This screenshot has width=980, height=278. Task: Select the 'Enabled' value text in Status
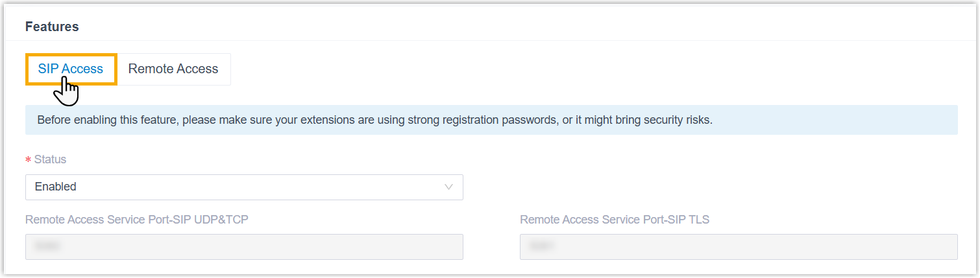click(x=56, y=187)
